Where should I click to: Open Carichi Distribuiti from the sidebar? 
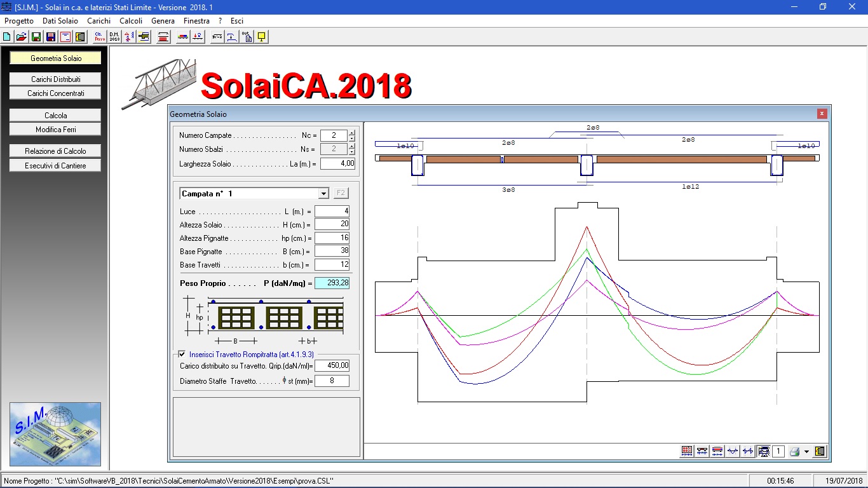pos(56,79)
